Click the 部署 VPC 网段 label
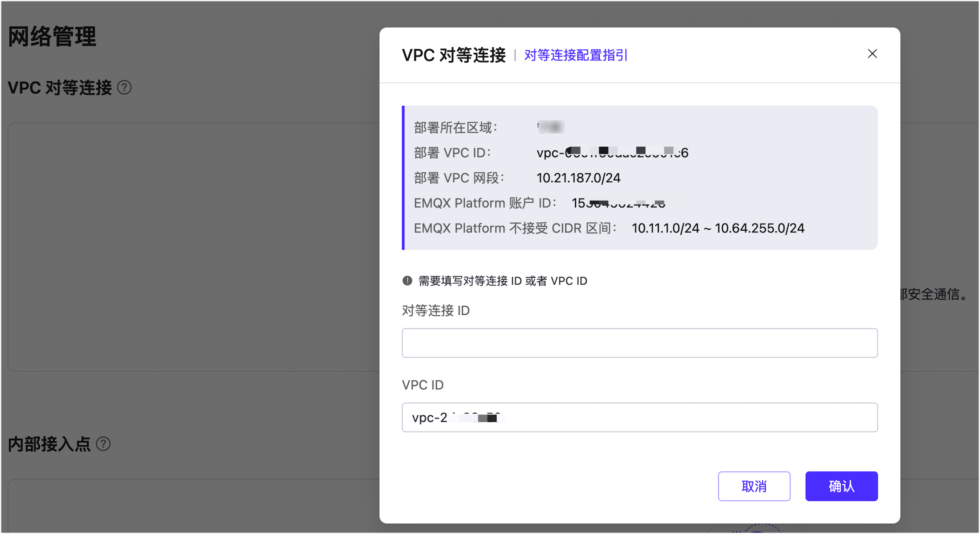 tap(459, 178)
